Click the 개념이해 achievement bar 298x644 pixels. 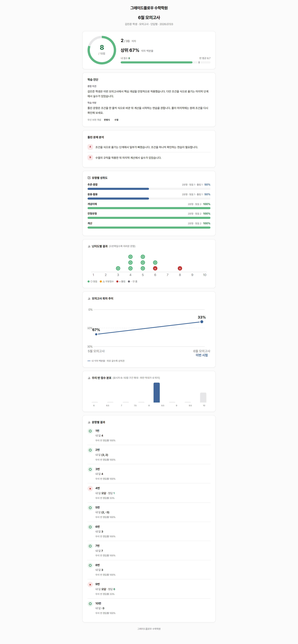coord(149,208)
